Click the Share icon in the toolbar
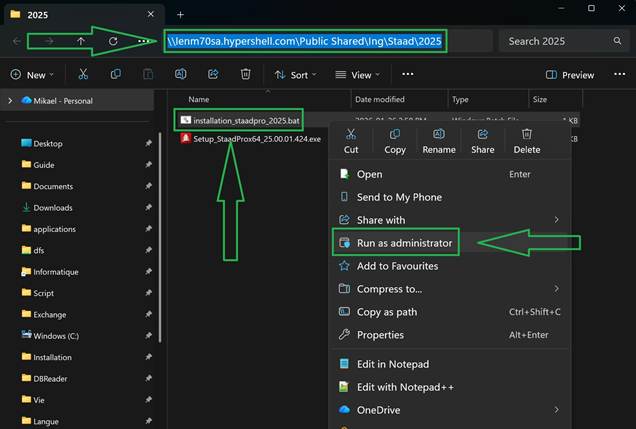Screen dimensions: 636x429 213,74
